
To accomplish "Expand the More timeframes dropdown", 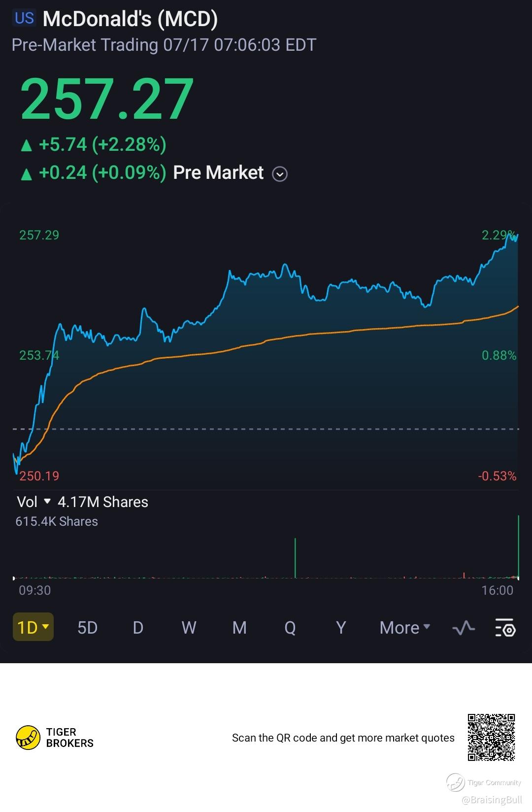I will pyautogui.click(x=404, y=628).
